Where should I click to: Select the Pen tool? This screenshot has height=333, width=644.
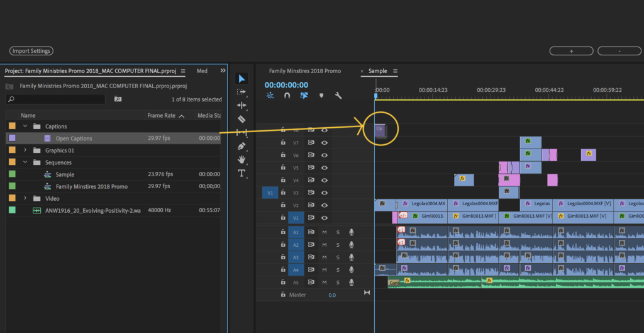point(241,146)
